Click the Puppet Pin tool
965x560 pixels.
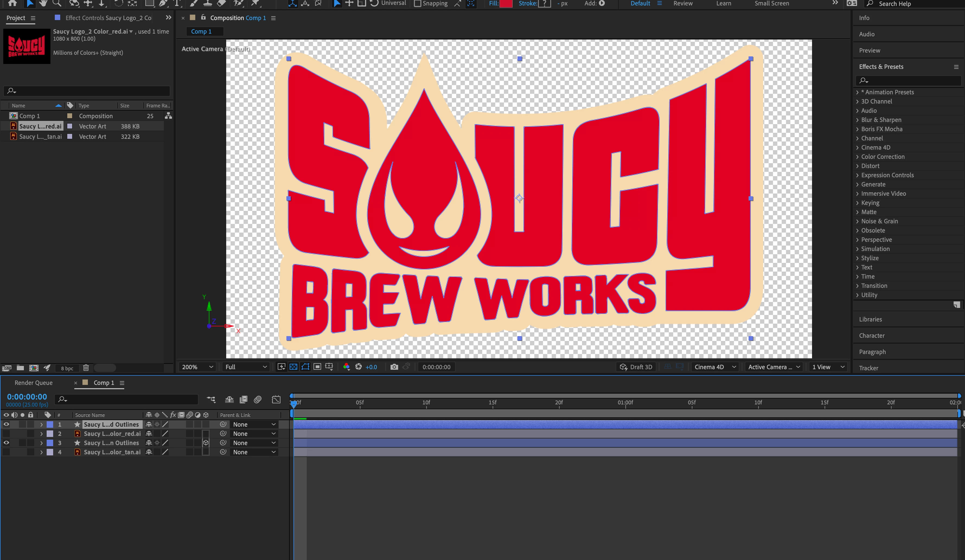[x=255, y=3]
